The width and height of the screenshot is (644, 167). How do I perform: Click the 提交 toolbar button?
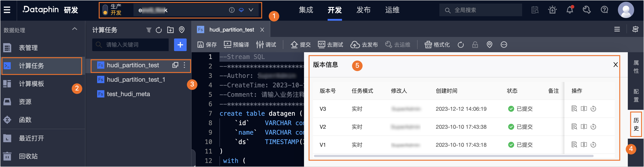coord(301,45)
